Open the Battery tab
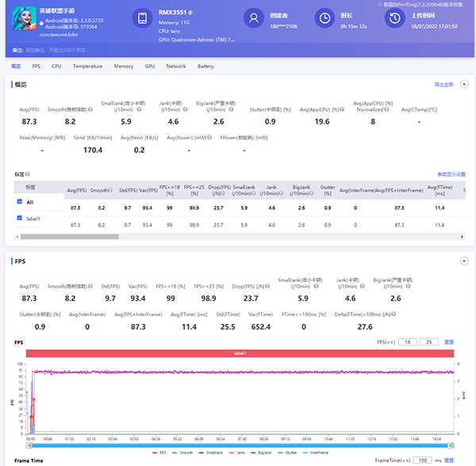 click(205, 67)
